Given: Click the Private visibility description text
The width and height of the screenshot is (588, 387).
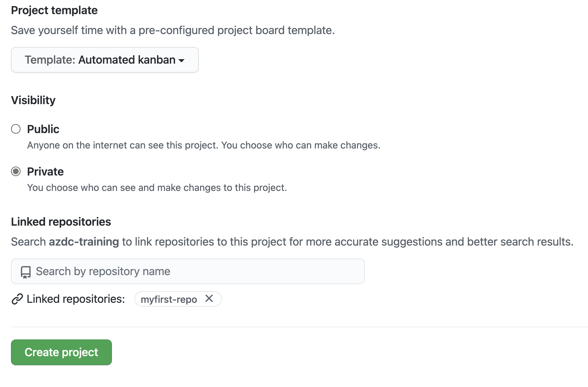Looking at the screenshot, I should pos(157,187).
